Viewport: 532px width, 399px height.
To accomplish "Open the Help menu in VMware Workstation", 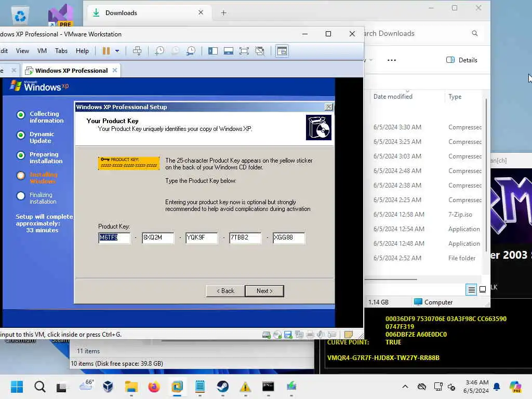I will (82, 51).
